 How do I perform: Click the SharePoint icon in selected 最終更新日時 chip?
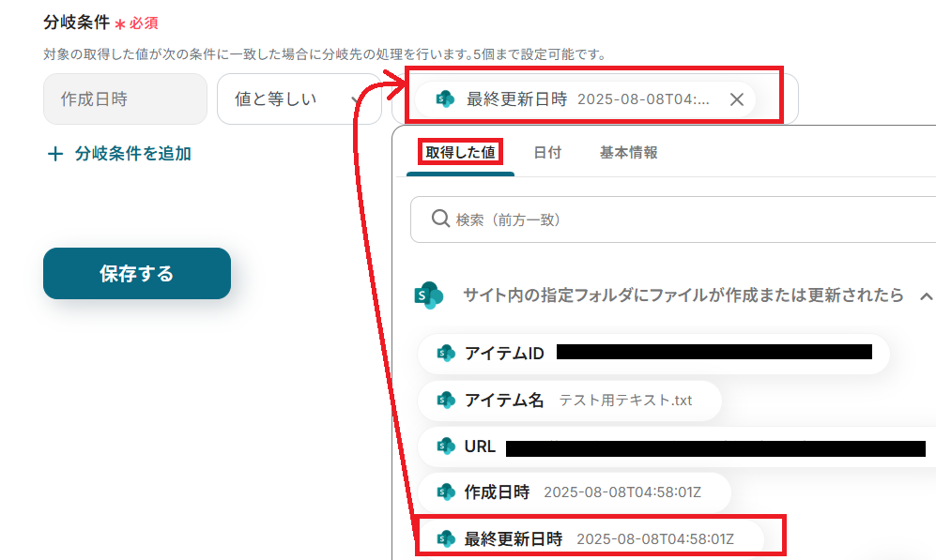tap(445, 99)
